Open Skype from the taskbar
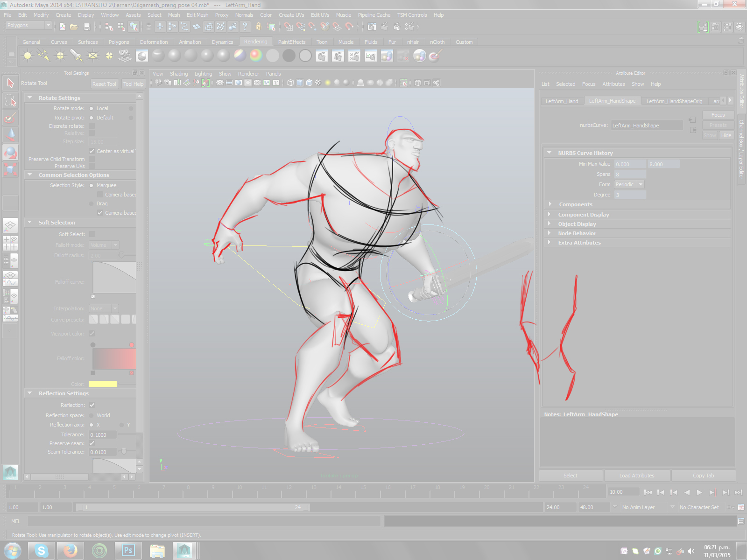Image resolution: width=747 pixels, height=560 pixels. click(42, 551)
